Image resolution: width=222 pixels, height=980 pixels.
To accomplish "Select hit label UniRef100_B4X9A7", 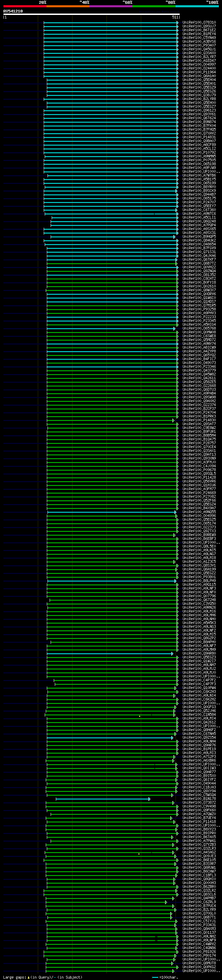I will 199,508.
